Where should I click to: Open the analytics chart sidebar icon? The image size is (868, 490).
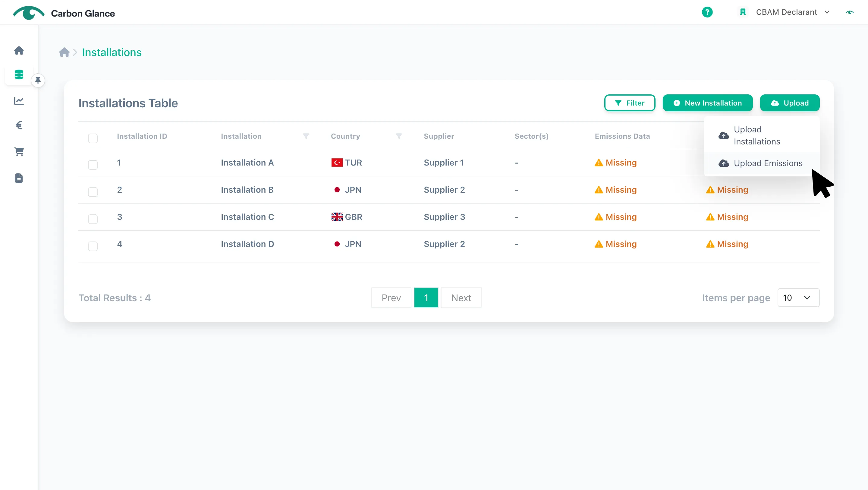(x=19, y=101)
